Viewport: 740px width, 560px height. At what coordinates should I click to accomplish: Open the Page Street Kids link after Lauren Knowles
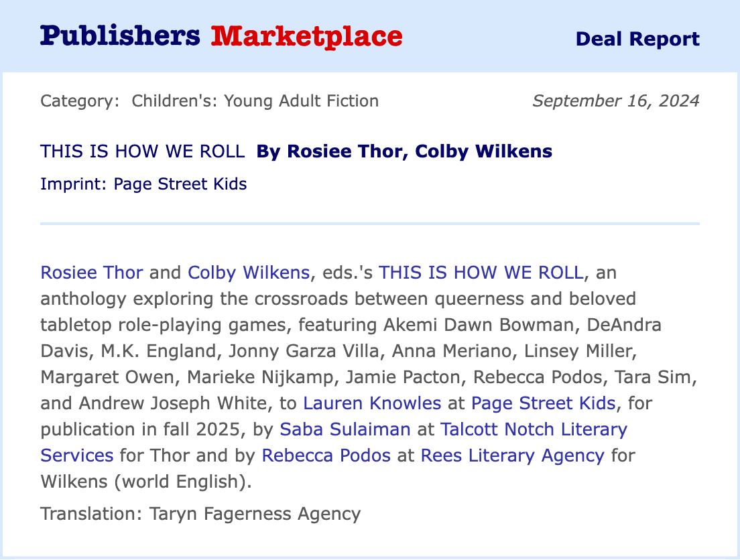543,403
